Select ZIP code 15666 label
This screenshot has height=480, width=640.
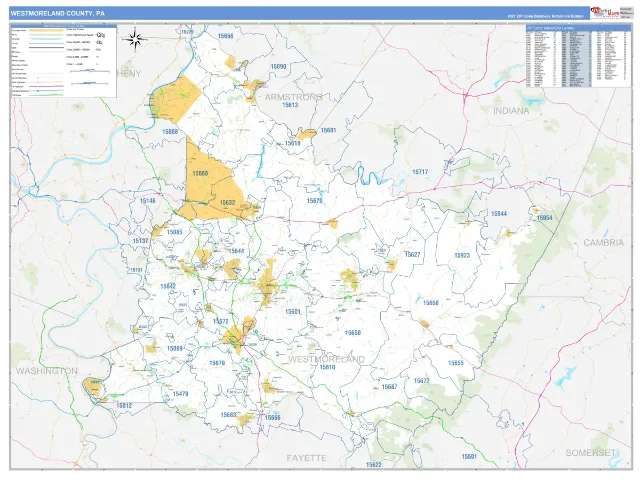(x=273, y=418)
